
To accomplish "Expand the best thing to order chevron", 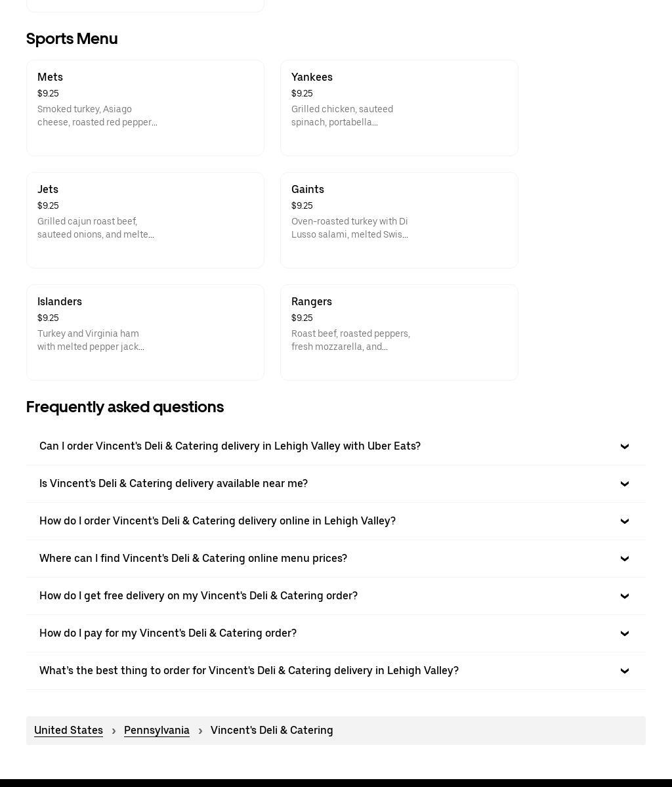I will 625,671.
